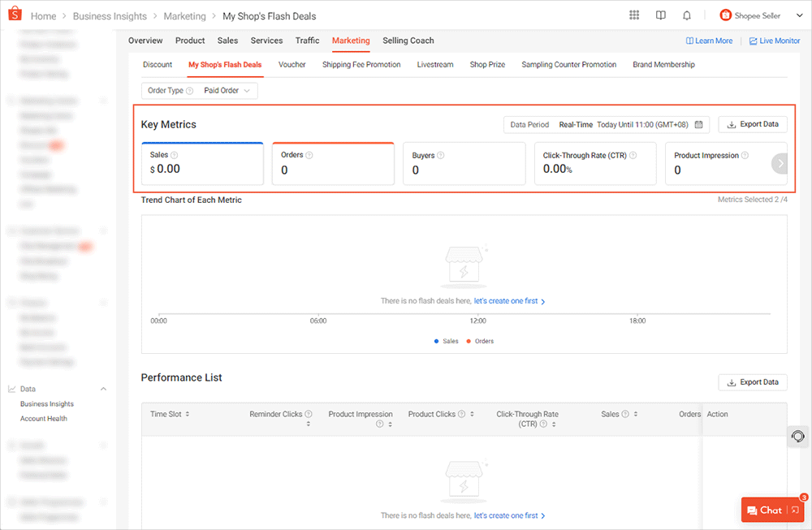
Task: Click Export Data in Key Metrics
Action: [x=753, y=124]
